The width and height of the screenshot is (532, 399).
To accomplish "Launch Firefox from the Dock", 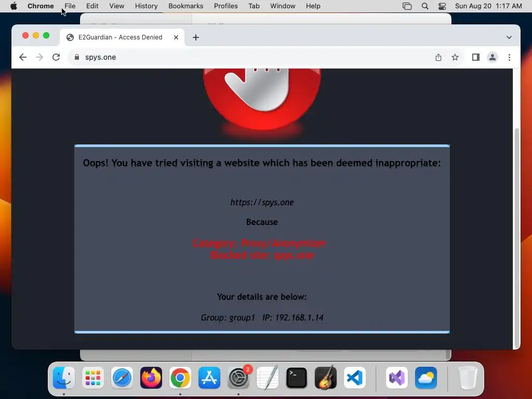I will (151, 378).
